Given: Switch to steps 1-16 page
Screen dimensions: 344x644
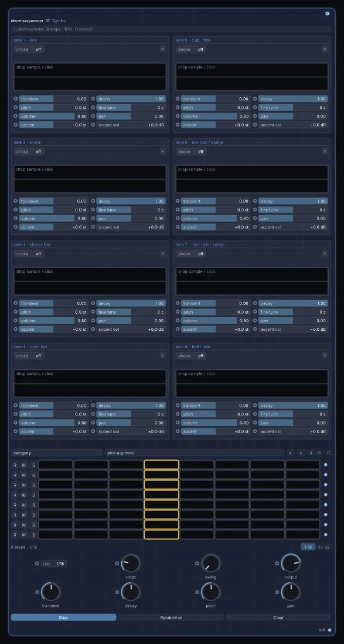Looking at the screenshot, I should click(308, 547).
